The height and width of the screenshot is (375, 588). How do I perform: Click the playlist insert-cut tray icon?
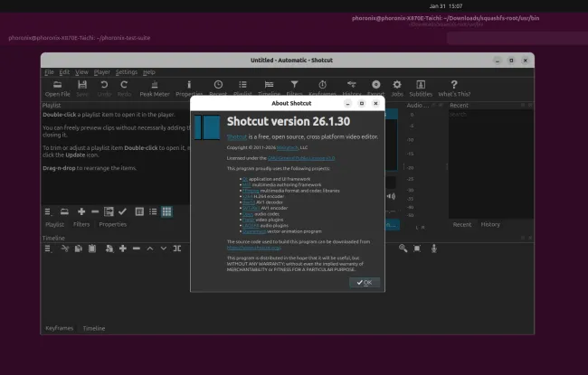64,212
